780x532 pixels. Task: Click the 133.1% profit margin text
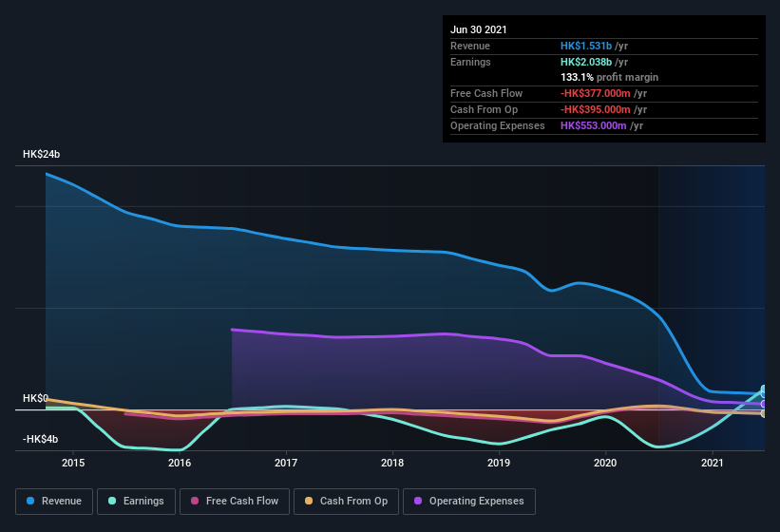point(609,77)
